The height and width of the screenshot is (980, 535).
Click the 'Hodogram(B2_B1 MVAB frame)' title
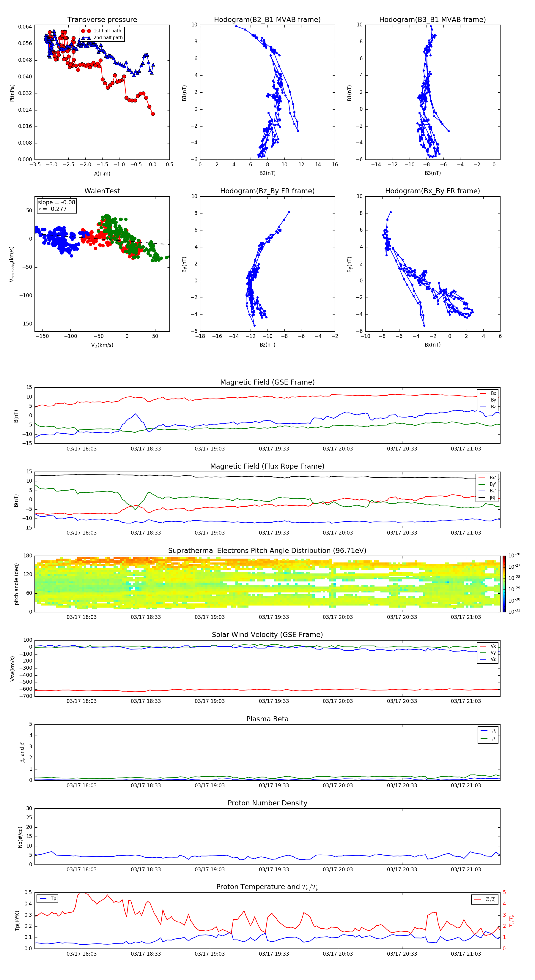coord(267,20)
